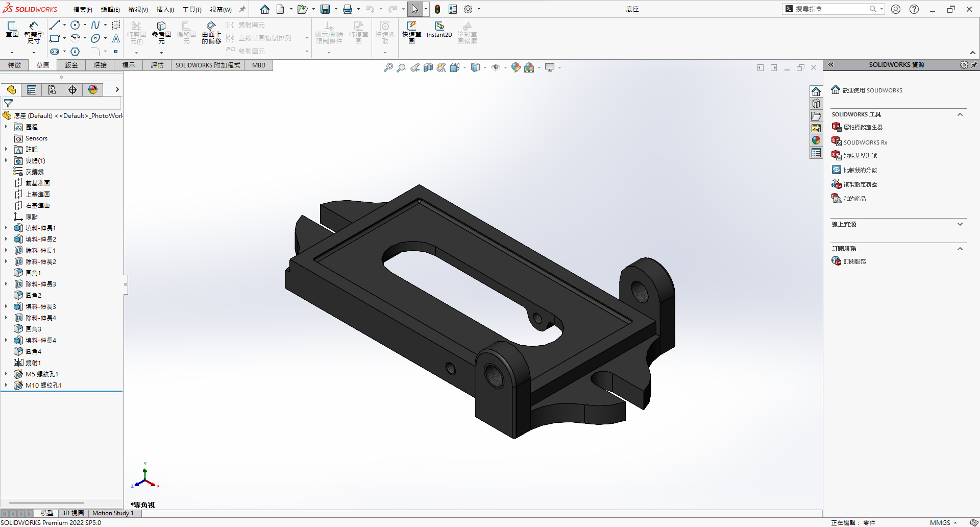
Task: Select the 鏡射1 mirror feature
Action: coord(33,363)
